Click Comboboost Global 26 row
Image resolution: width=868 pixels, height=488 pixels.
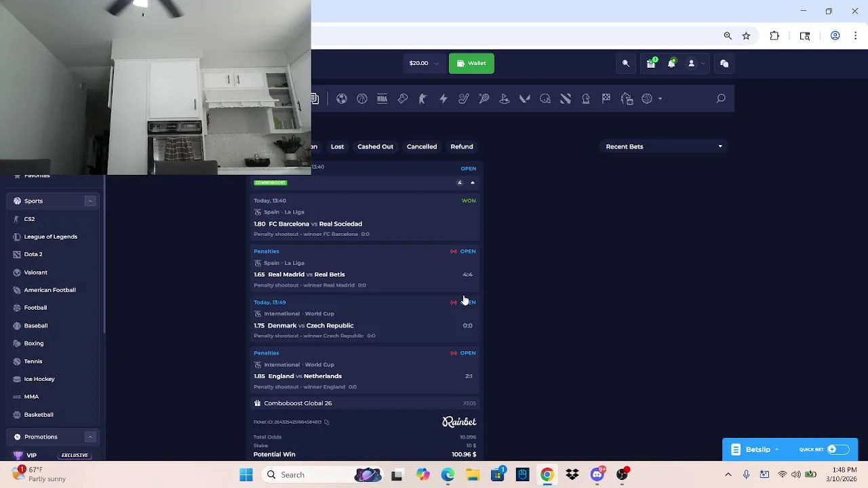pyautogui.click(x=365, y=403)
